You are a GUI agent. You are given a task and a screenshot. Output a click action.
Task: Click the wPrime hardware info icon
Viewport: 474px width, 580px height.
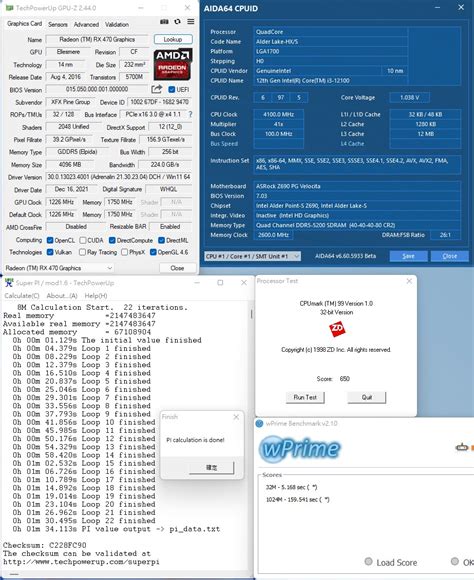tap(462, 447)
